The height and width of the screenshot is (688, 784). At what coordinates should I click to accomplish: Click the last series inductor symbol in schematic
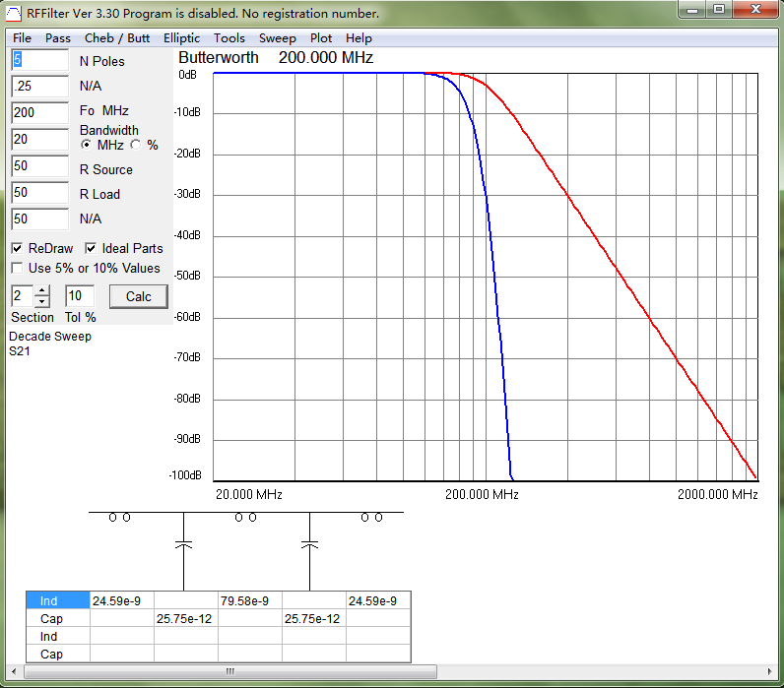(x=371, y=517)
